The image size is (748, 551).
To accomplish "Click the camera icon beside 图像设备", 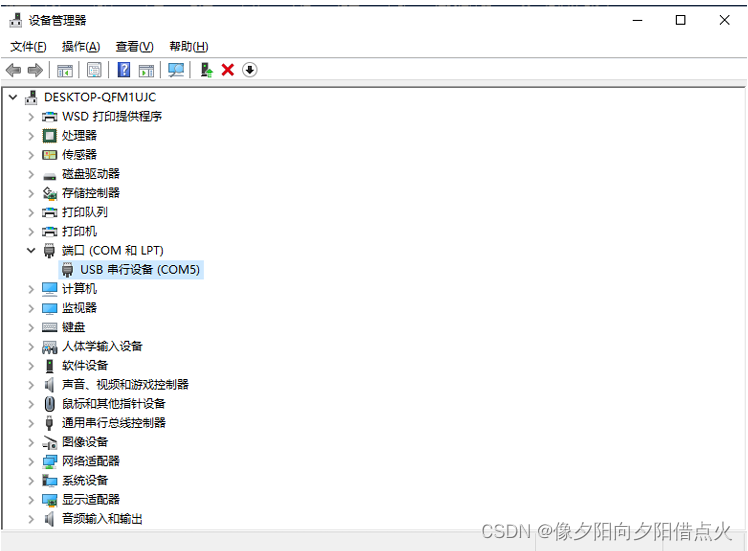I will pyautogui.click(x=50, y=443).
